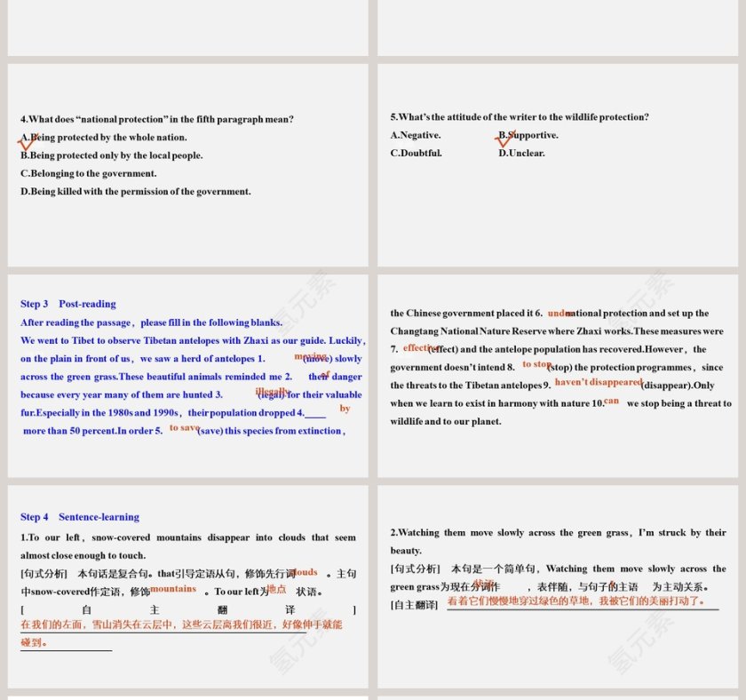This screenshot has height=700, width=746.
Task: Click the 'Step 3 Post-reading' heading
Action: [x=68, y=304]
